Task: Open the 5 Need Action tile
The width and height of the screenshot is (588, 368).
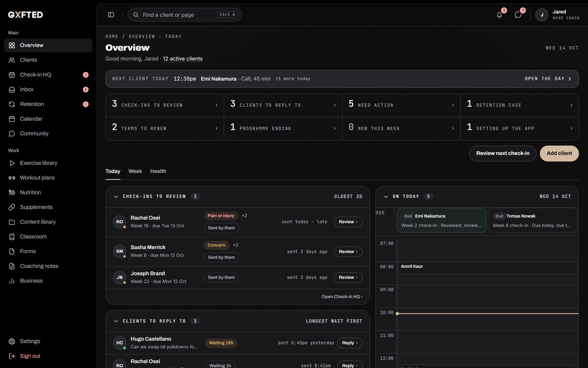Action: pyautogui.click(x=401, y=105)
